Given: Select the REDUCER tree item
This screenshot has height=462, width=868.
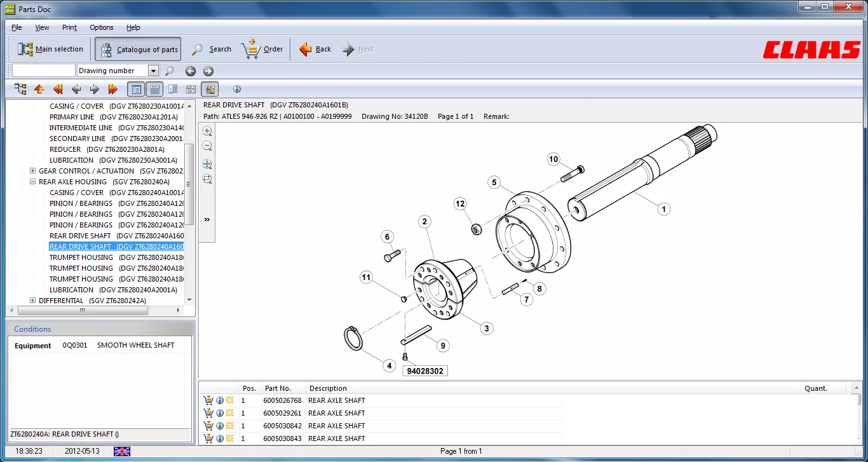Looking at the screenshot, I should tap(107, 149).
